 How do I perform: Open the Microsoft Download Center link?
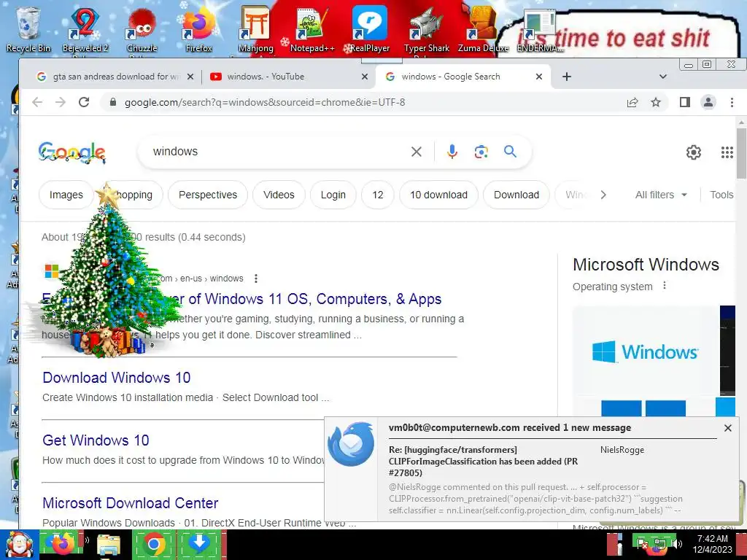130,503
